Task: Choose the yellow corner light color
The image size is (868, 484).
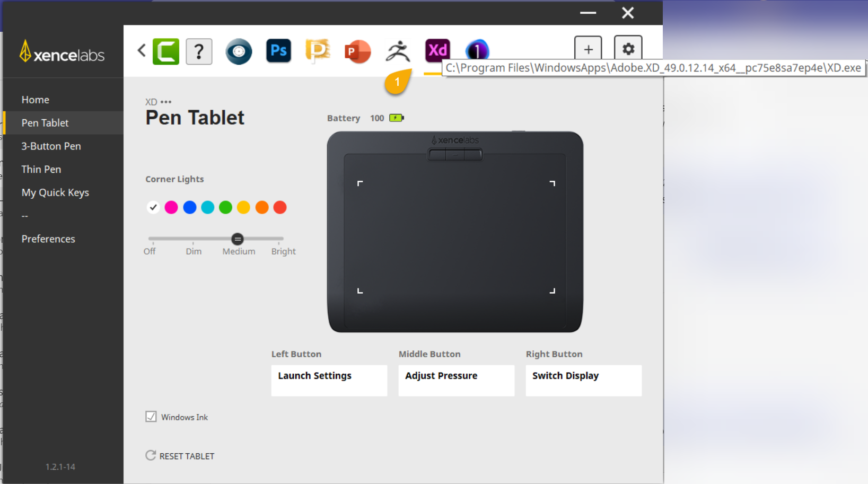Action: click(244, 207)
